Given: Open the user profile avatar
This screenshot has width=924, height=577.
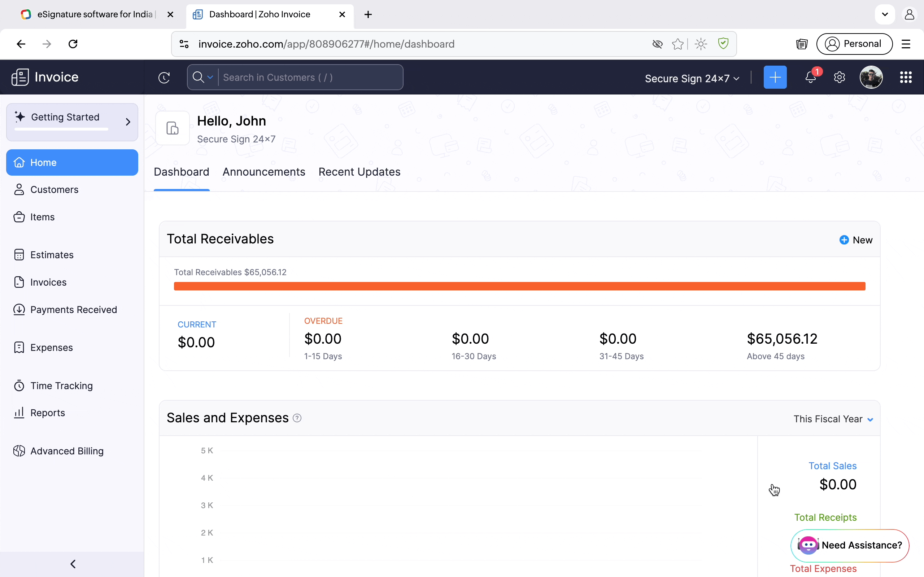Looking at the screenshot, I should coord(871,78).
